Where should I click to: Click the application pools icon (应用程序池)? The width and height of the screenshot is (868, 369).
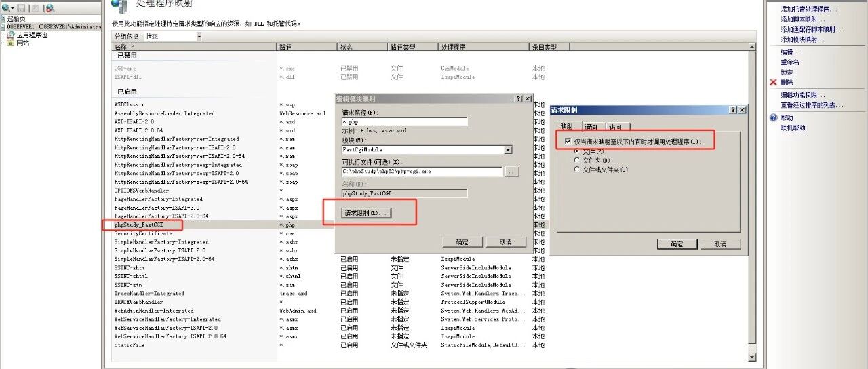tap(12, 35)
